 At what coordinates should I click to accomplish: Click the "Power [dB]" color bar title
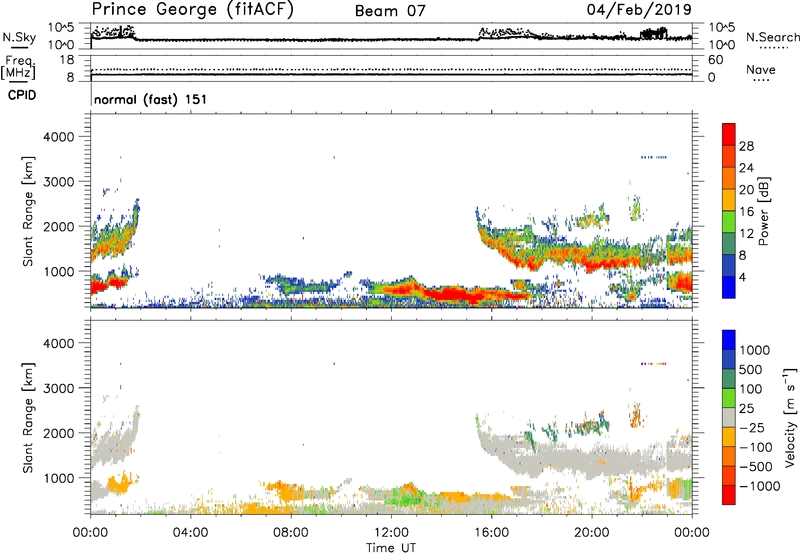click(764, 211)
